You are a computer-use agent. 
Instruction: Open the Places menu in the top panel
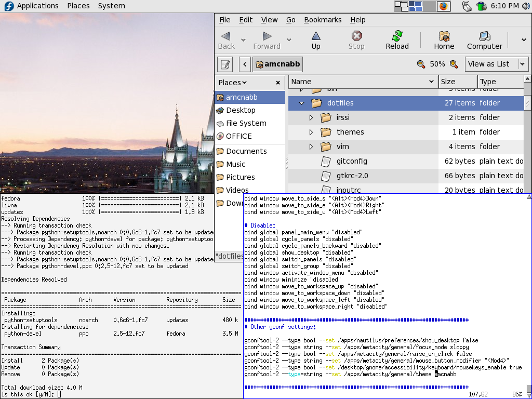pos(78,6)
